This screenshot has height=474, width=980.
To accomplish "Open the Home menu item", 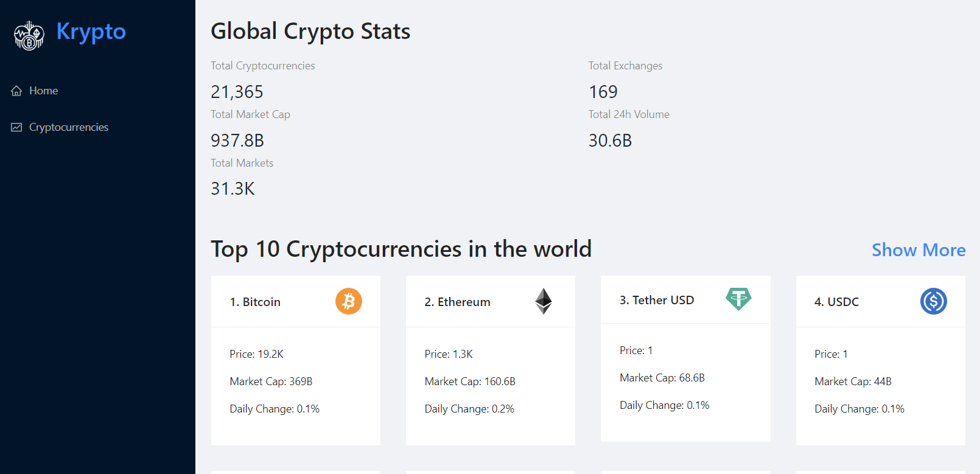I will [43, 91].
